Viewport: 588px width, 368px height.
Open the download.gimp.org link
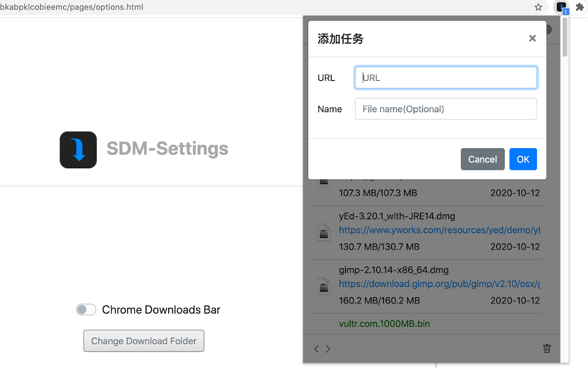439,284
